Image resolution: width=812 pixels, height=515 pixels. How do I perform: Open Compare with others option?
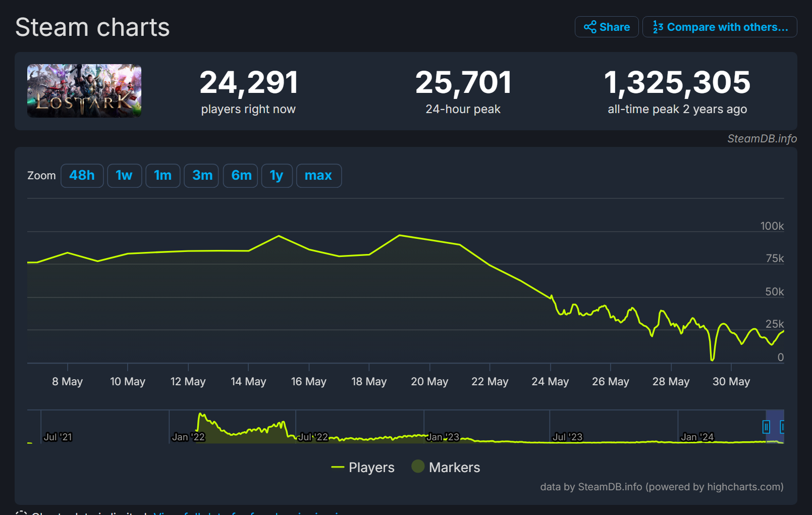[x=720, y=27]
